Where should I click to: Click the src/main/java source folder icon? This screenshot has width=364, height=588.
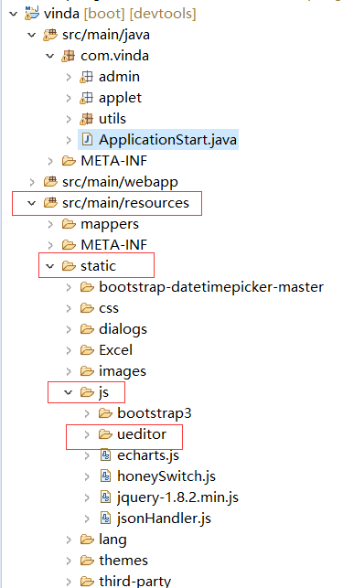[x=50, y=35]
